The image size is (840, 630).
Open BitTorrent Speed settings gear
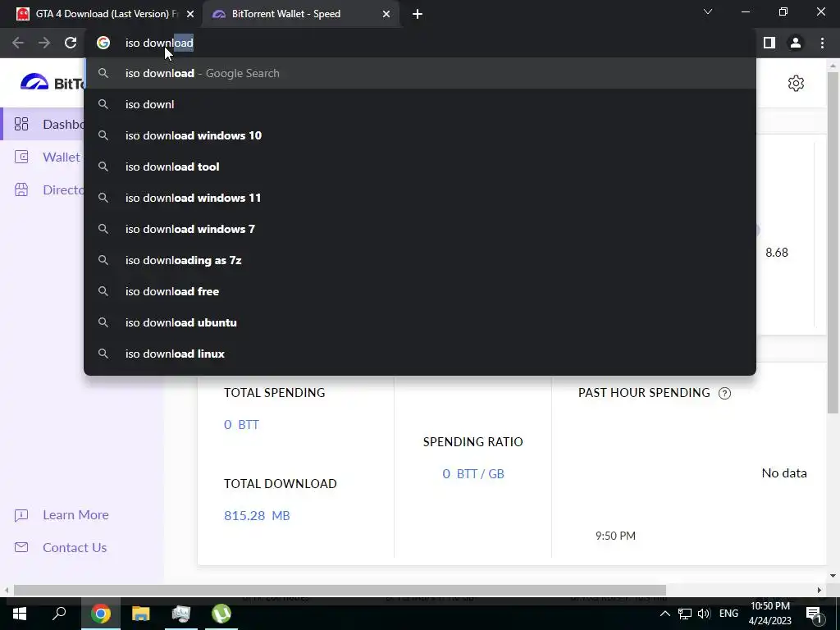pyautogui.click(x=796, y=84)
